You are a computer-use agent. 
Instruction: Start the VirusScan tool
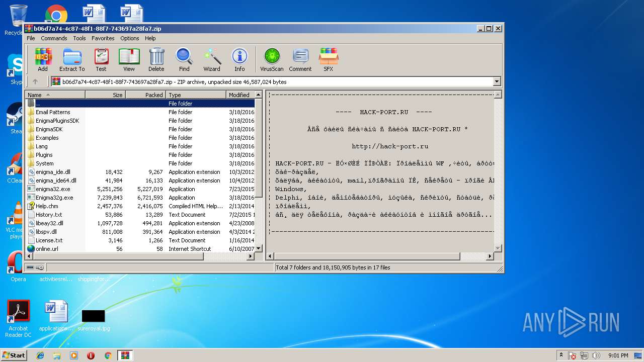272,60
